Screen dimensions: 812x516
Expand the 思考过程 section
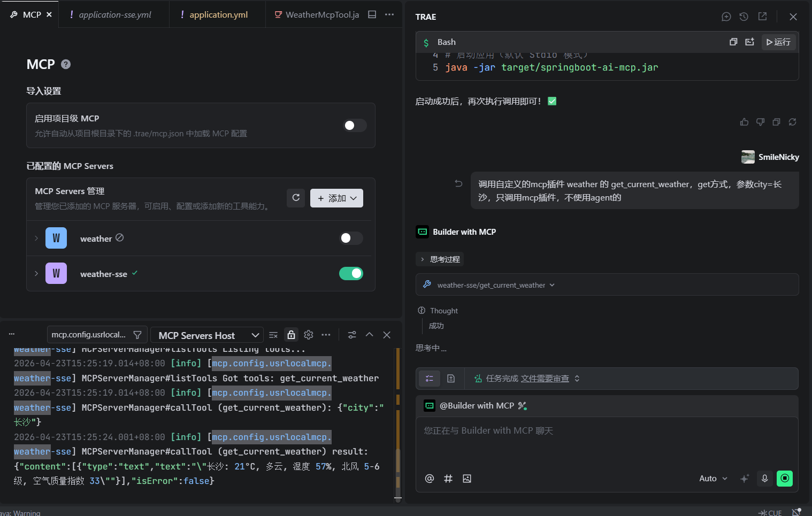(x=440, y=259)
